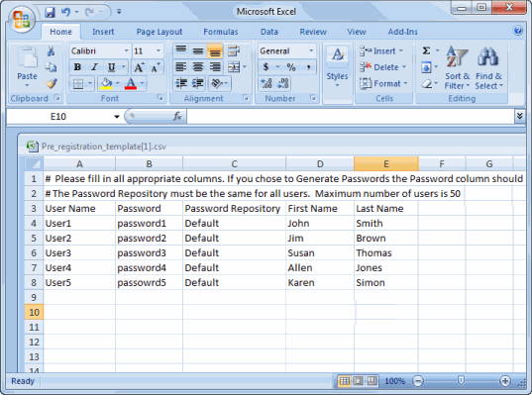Apply the red font color

pos(131,83)
